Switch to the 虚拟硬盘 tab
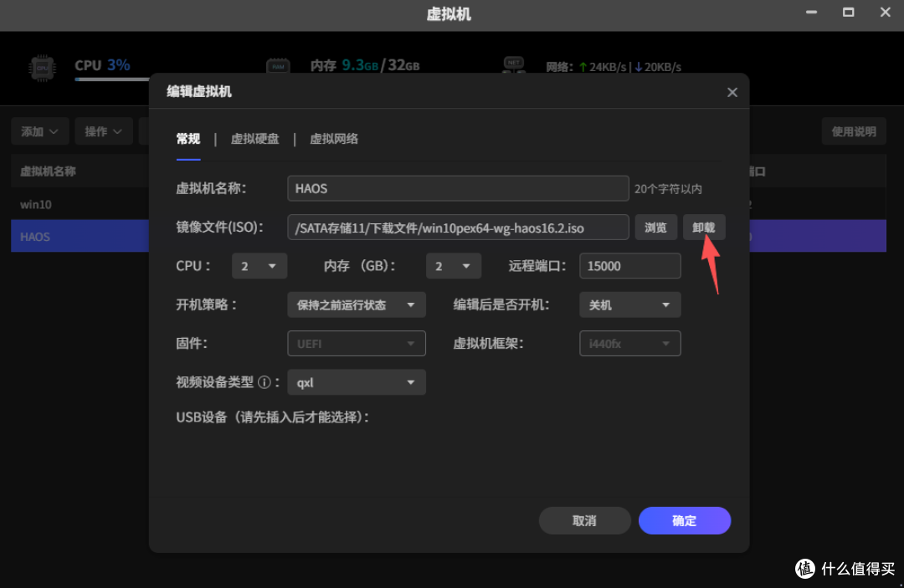The height and width of the screenshot is (588, 904). coord(254,139)
